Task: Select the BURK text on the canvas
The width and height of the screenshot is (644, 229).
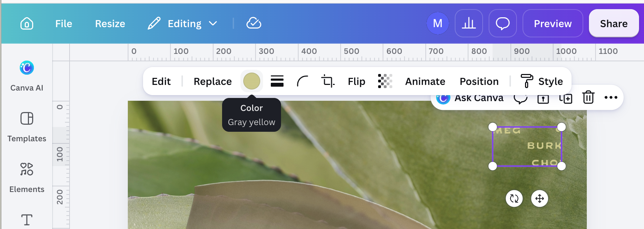Action: 544,146
